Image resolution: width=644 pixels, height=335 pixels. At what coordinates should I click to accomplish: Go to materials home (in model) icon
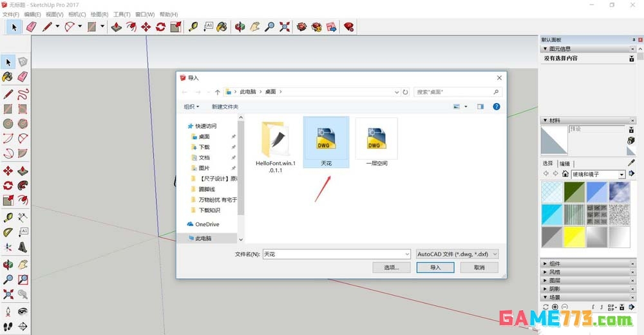click(565, 174)
